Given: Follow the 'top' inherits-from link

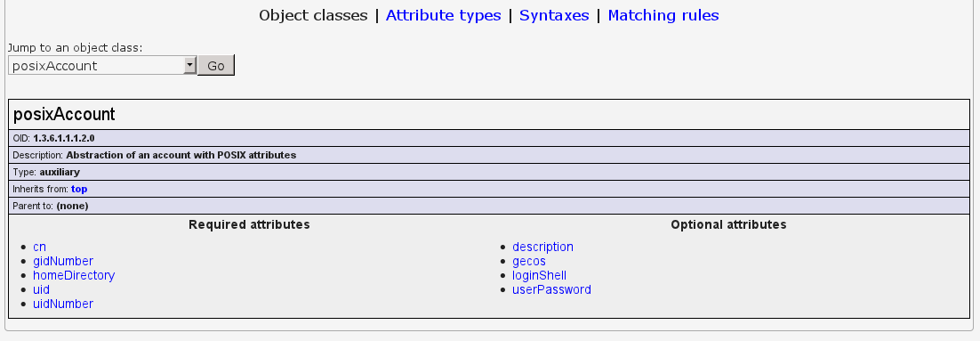Looking at the screenshot, I should 79,189.
